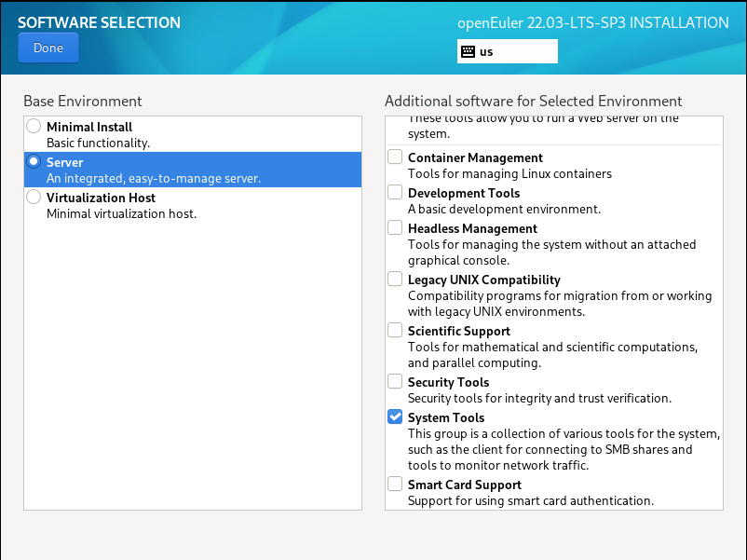Check the Development Tools option
This screenshot has height=560, width=747.
[x=395, y=193]
